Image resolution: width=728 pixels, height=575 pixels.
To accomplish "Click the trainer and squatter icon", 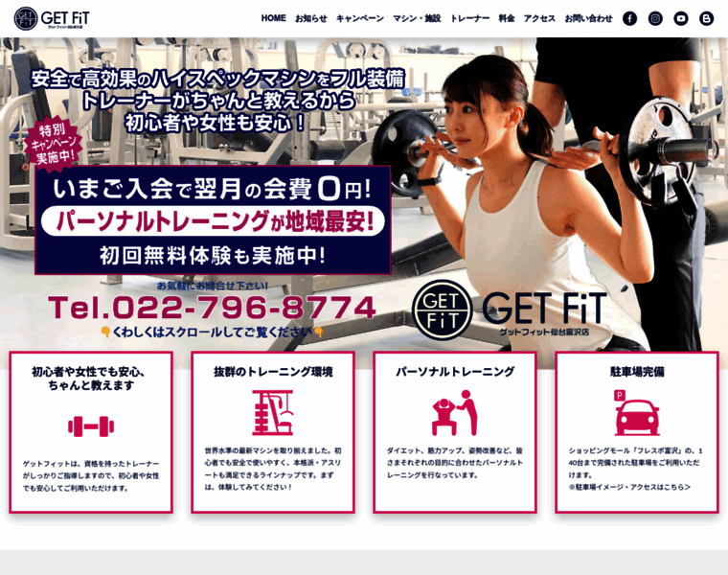I will pos(455,412).
